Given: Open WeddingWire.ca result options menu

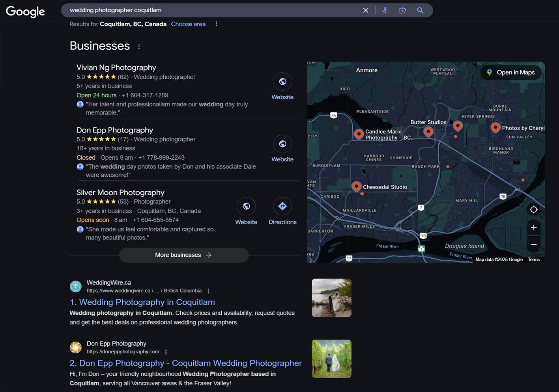Looking at the screenshot, I should 209,291.
